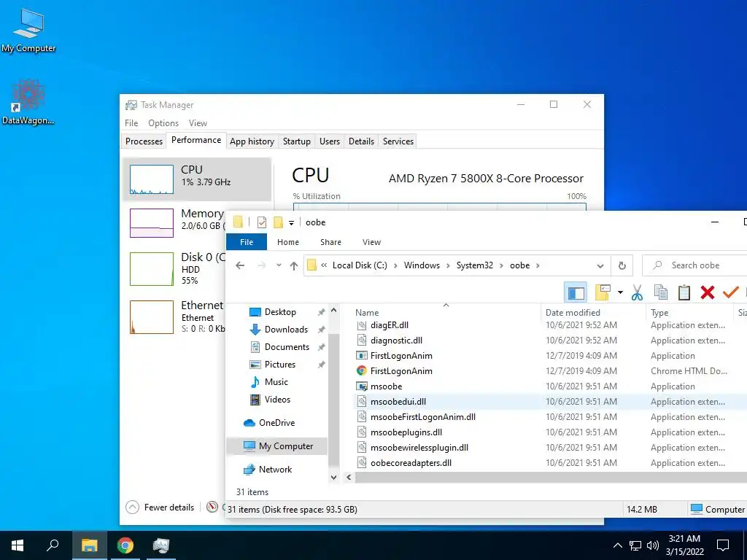Select Pictures in navigation pane
The width and height of the screenshot is (747, 560).
click(279, 365)
